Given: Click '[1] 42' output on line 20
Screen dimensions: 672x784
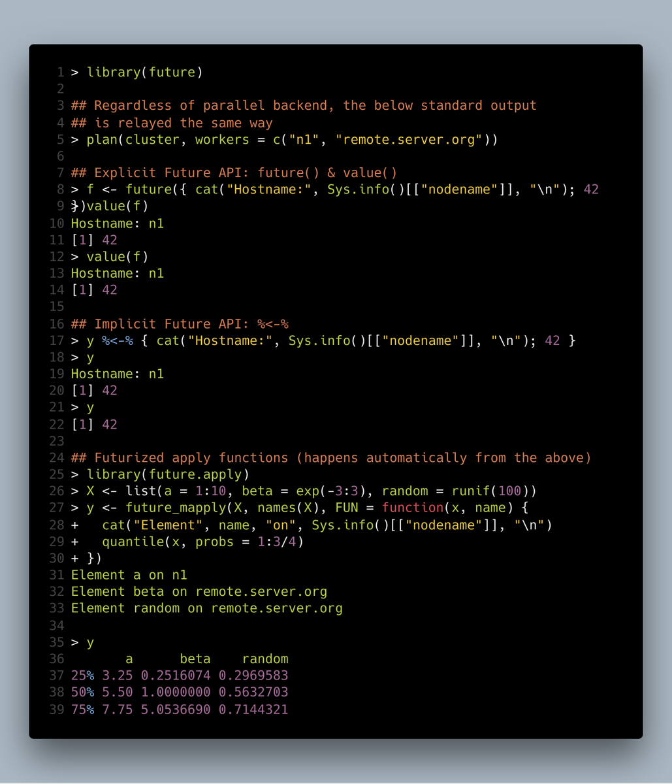Looking at the screenshot, I should pos(94,390).
